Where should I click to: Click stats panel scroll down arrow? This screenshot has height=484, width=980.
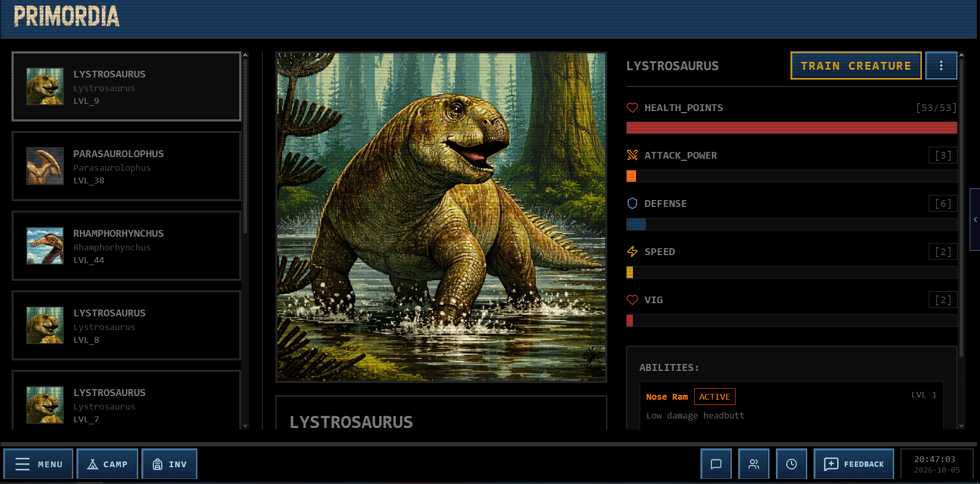(961, 426)
